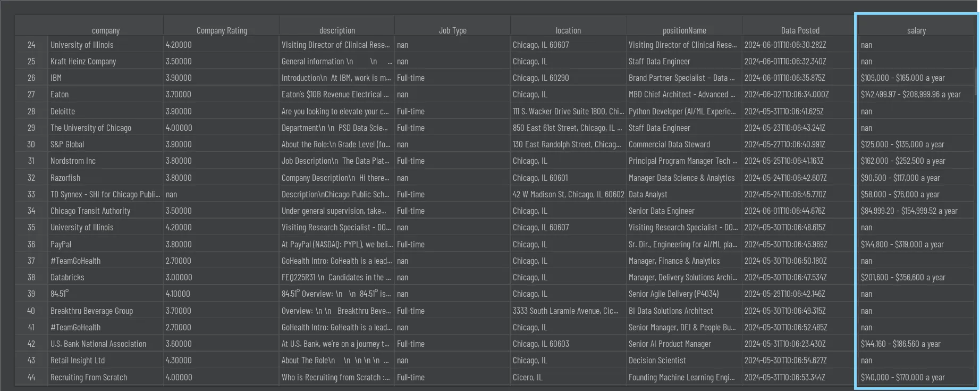
Task: Select row number 44
Action: tap(31, 377)
